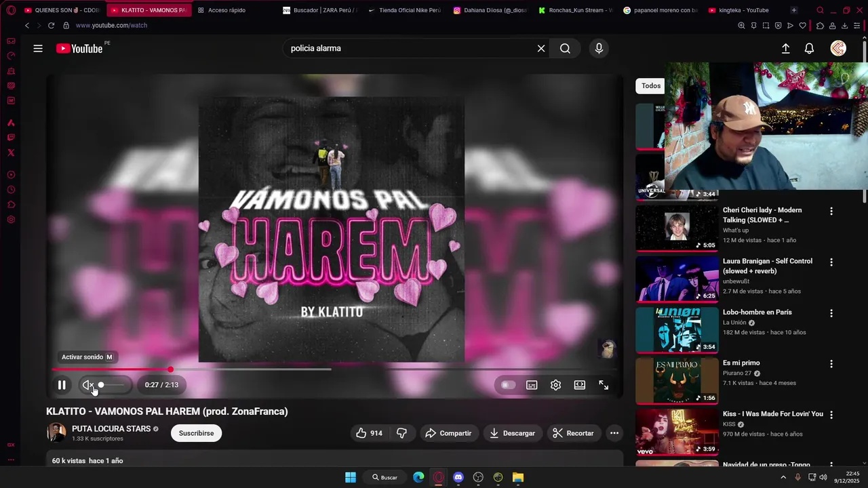Screen dimensions: 868x488
Task: Click the volume slider handle
Action: click(101, 385)
